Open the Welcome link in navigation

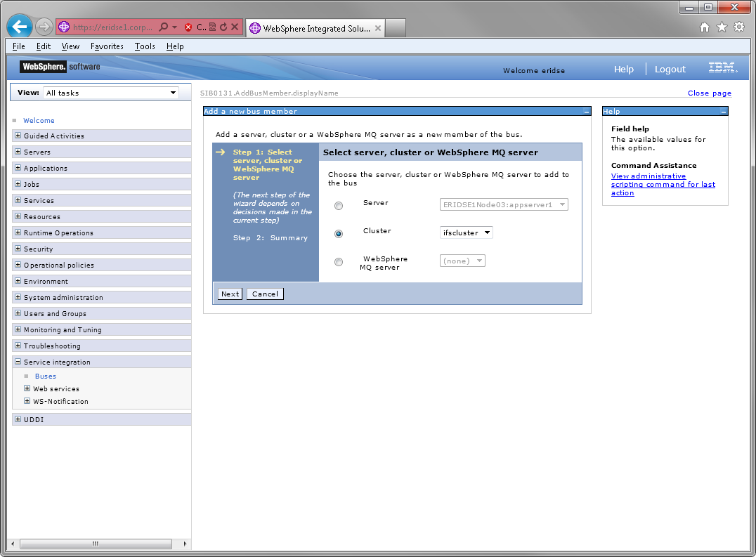pyautogui.click(x=39, y=120)
